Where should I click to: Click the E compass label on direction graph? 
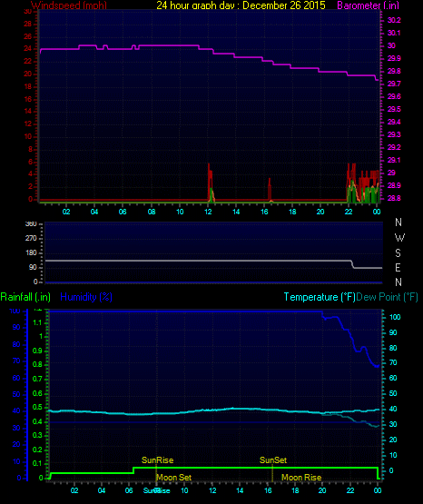398,267
